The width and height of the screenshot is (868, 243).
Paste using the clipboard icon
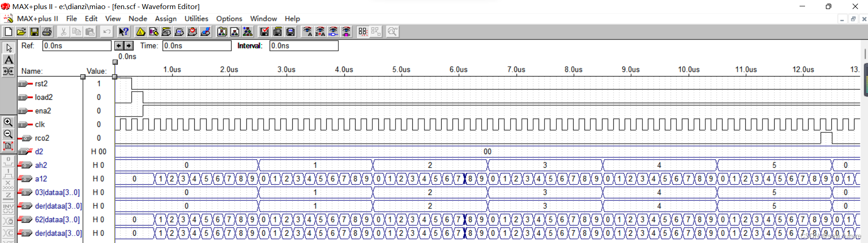tap(90, 32)
